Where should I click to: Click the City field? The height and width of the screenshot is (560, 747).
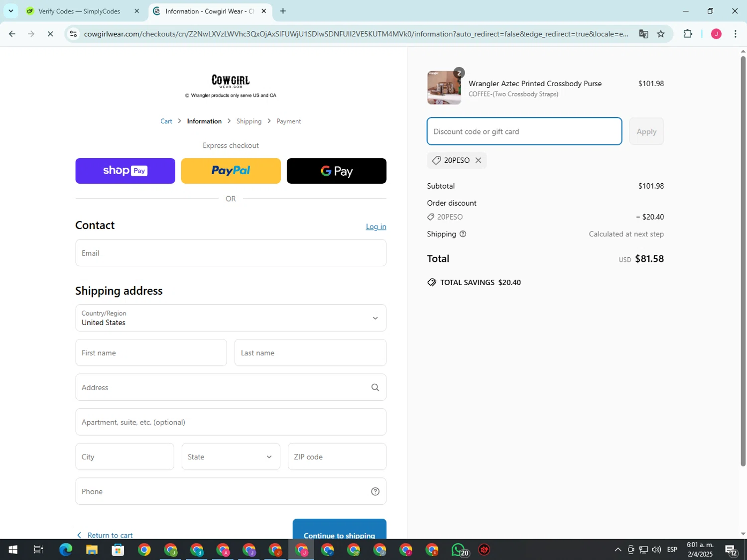(124, 456)
